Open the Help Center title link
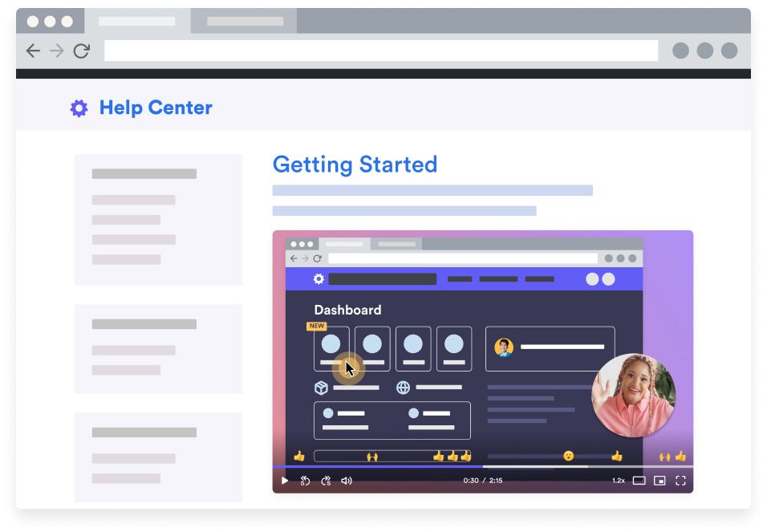The height and width of the screenshot is (532, 767). (x=156, y=108)
